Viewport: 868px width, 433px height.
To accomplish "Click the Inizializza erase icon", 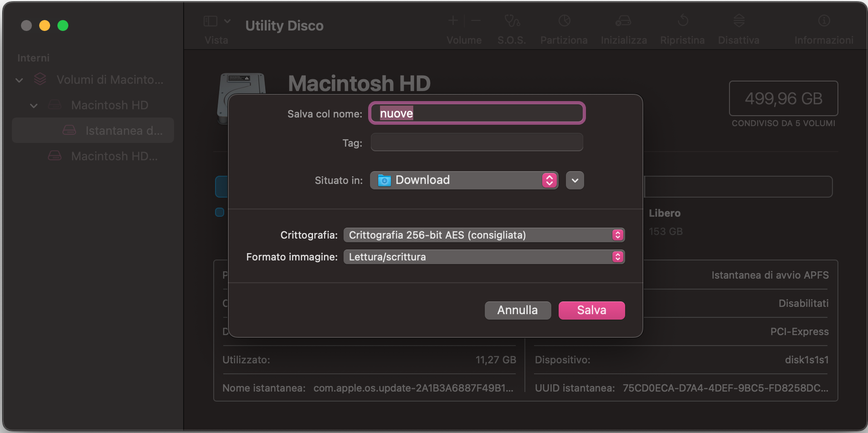I will tap(623, 20).
